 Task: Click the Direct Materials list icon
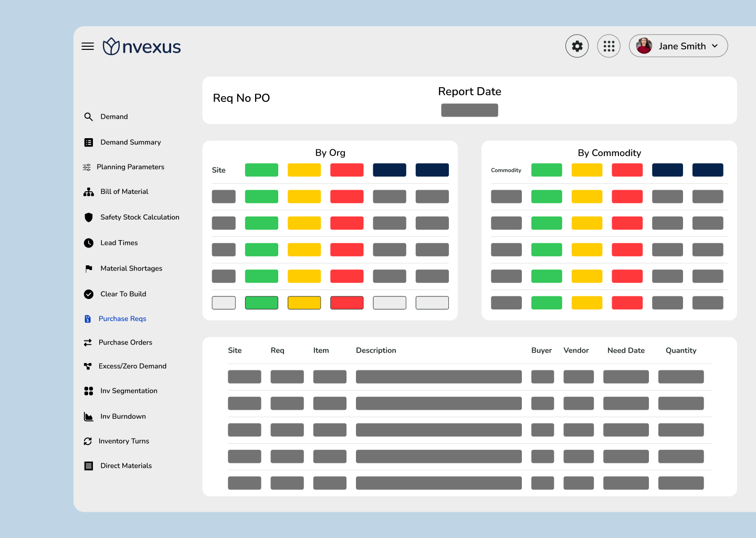point(89,466)
